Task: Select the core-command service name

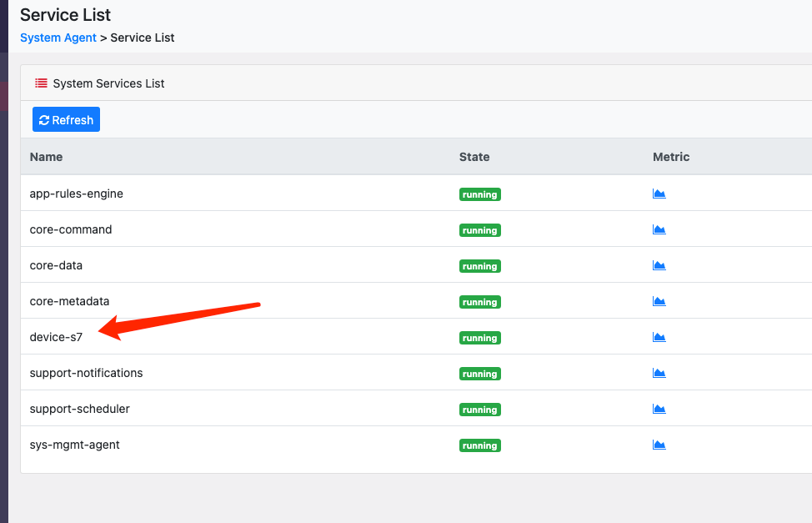Action: click(x=71, y=229)
